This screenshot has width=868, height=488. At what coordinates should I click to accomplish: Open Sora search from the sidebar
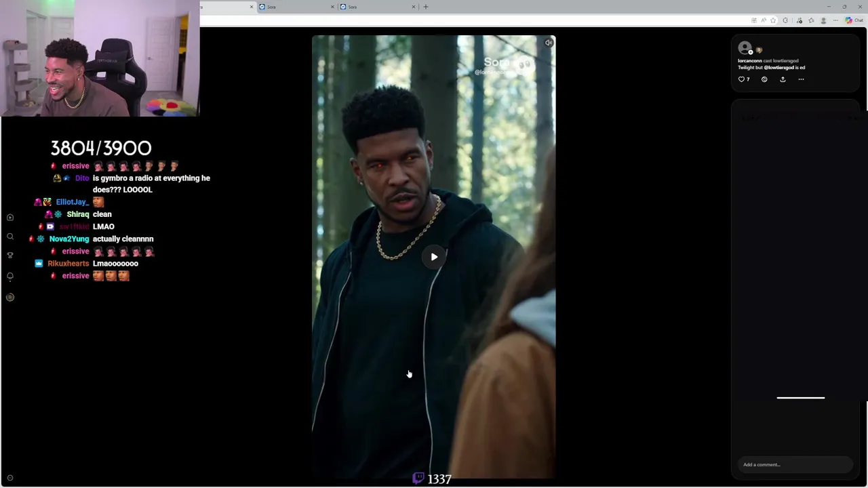tap(10, 237)
